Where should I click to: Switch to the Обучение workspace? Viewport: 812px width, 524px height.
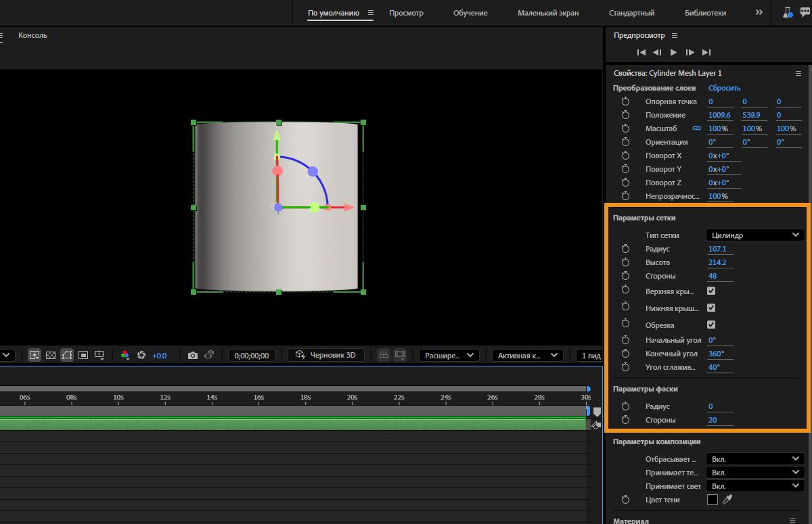point(470,13)
